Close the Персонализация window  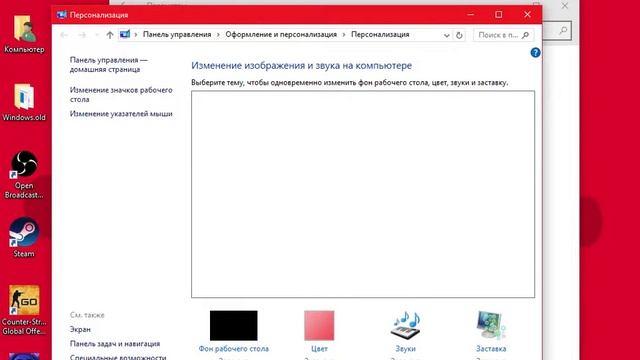[527, 15]
